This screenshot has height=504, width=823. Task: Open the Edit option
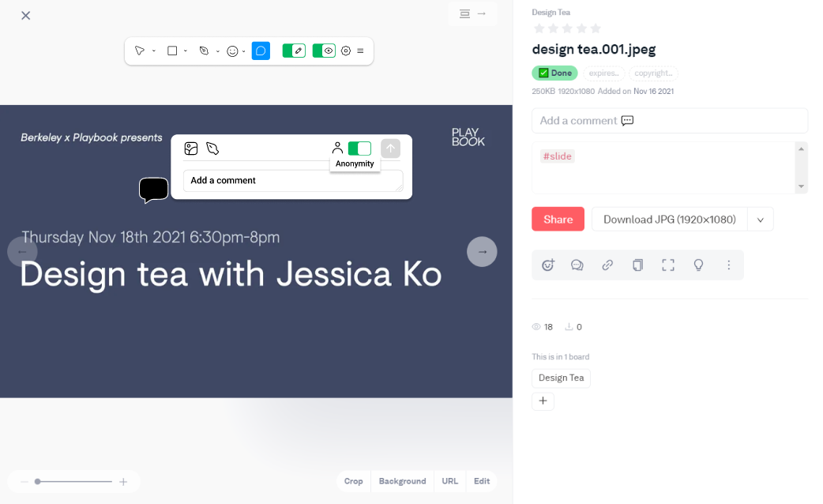tap(482, 481)
